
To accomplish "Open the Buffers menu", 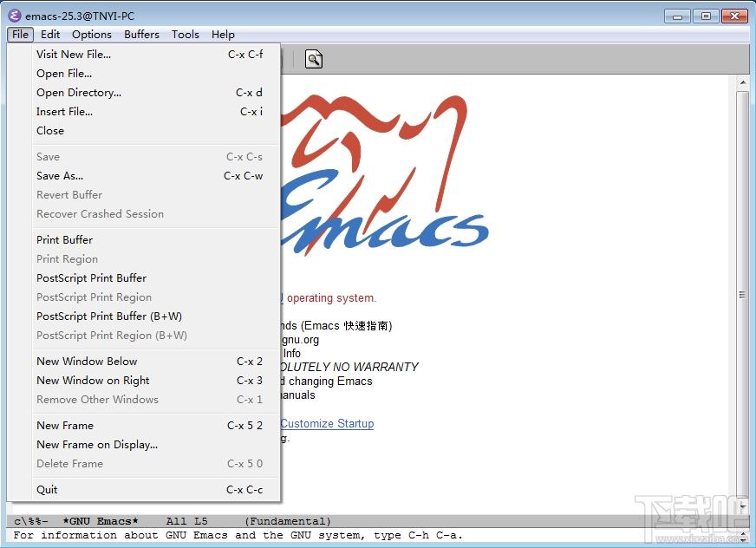I will [x=141, y=35].
